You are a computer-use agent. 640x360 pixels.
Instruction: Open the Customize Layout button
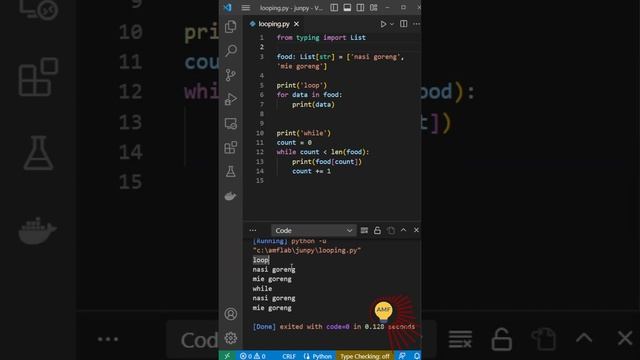pyautogui.click(x=373, y=8)
